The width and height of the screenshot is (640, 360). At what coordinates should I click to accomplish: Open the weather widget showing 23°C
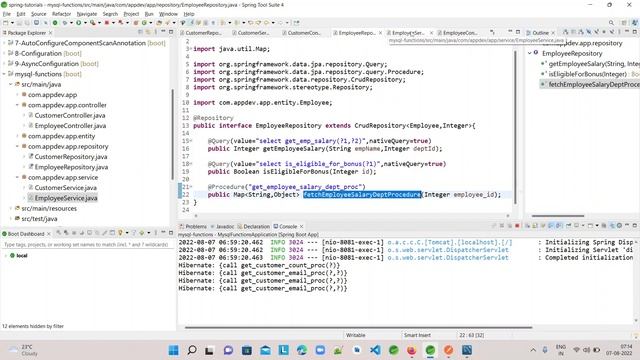pos(24,350)
